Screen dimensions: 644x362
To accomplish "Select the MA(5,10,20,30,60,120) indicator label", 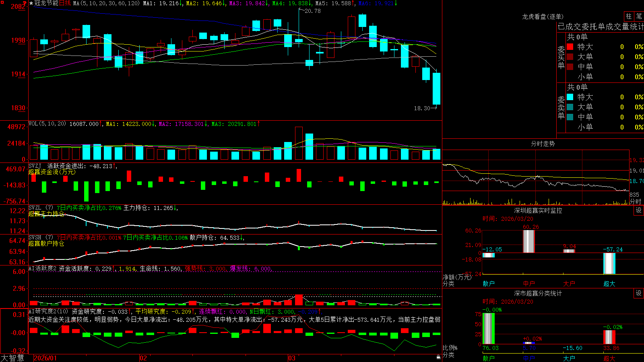I will point(106,3).
